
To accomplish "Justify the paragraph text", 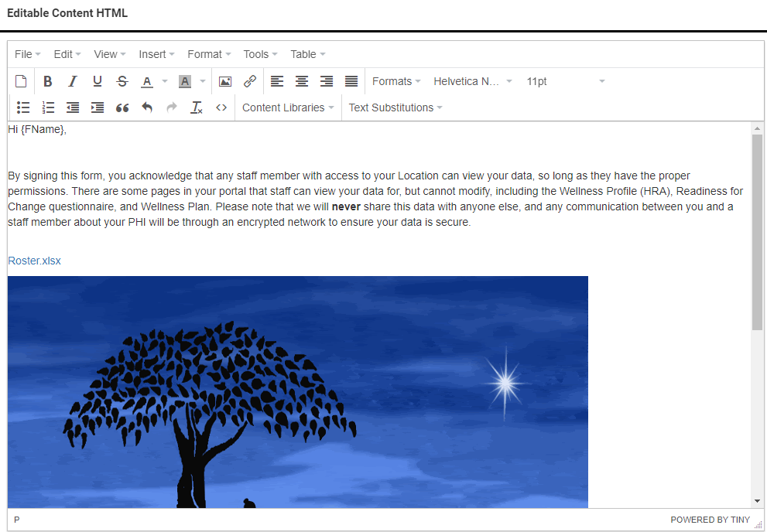I will (351, 81).
